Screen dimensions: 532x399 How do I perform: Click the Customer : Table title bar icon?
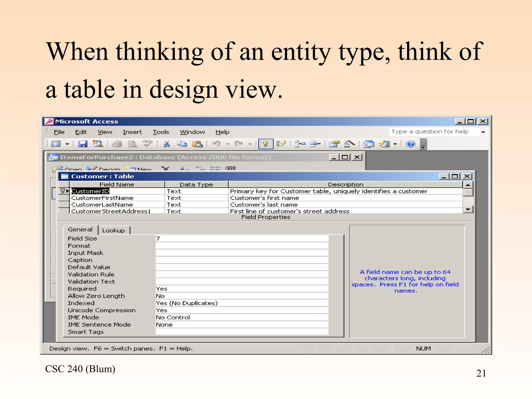point(65,177)
